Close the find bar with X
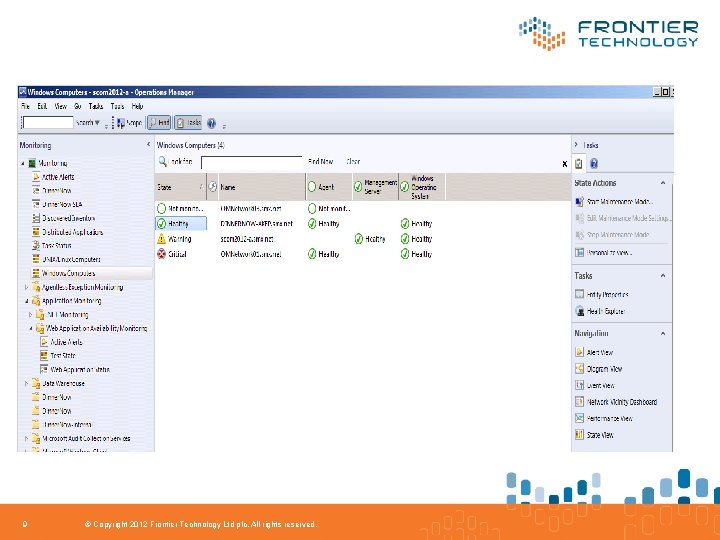 click(565, 164)
